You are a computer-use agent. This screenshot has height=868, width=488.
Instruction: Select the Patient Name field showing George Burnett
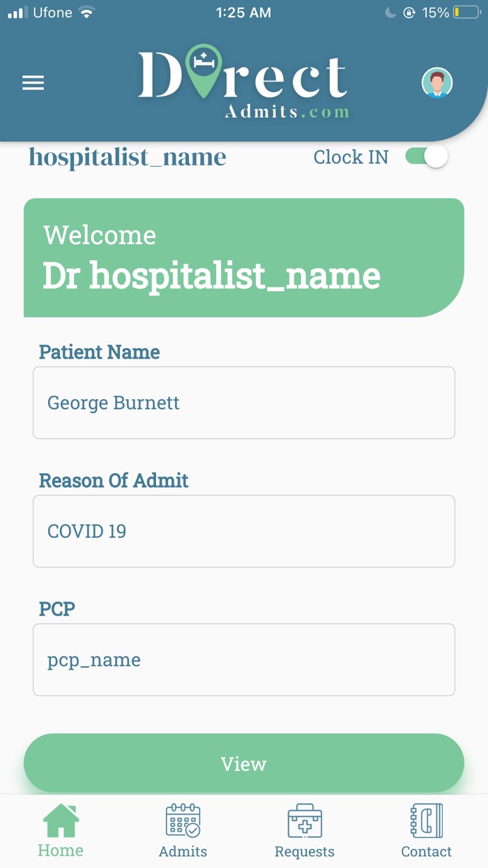click(243, 403)
